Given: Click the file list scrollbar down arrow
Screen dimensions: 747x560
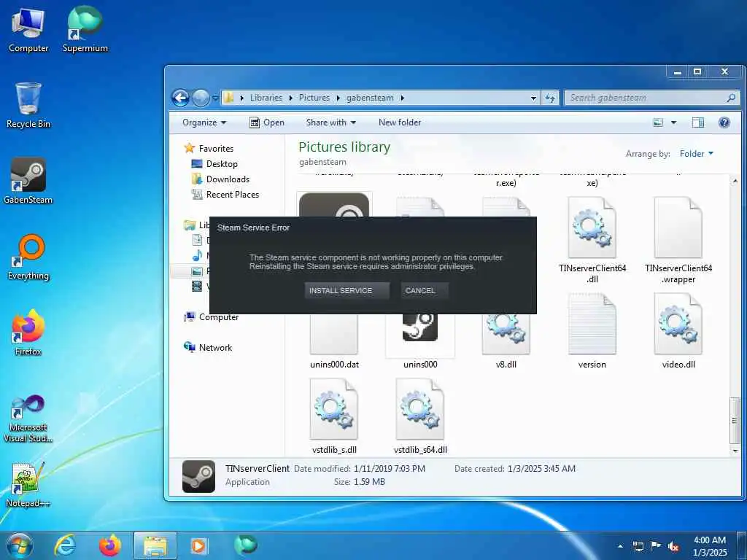Looking at the screenshot, I should pyautogui.click(x=735, y=450).
